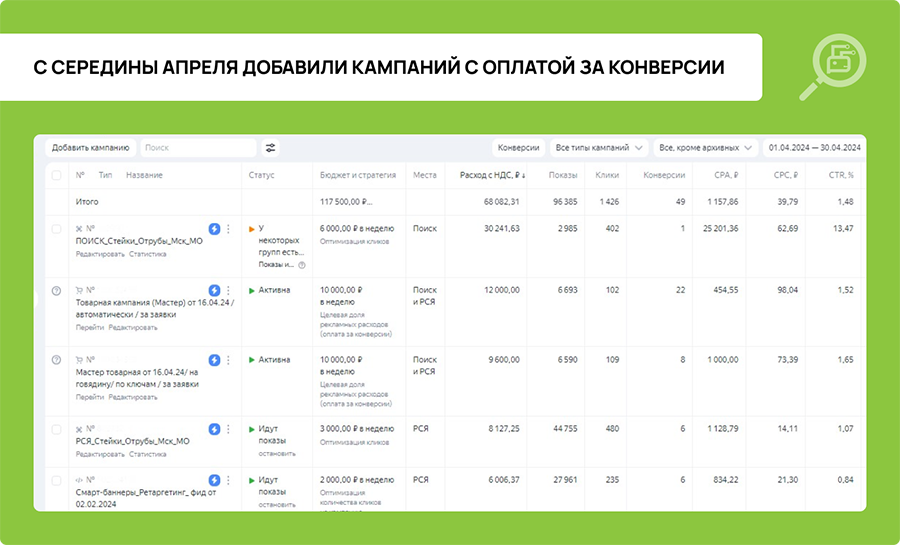Open the date range 01.04.2024 — 30.04.2024 picker
This screenshot has height=545, width=900.
[814, 148]
